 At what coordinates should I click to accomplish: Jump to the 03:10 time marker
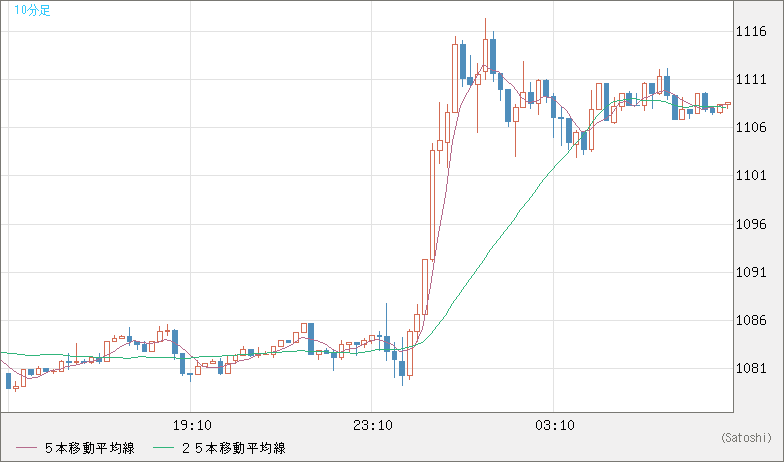tap(554, 426)
